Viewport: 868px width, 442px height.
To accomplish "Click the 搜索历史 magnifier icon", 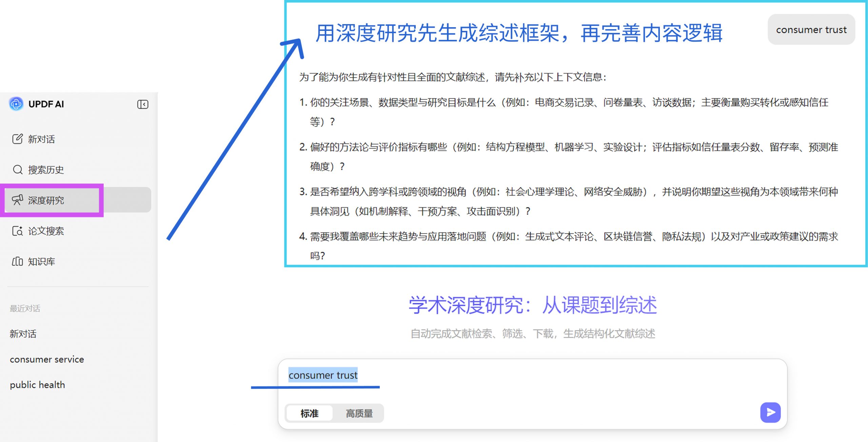I will [17, 170].
